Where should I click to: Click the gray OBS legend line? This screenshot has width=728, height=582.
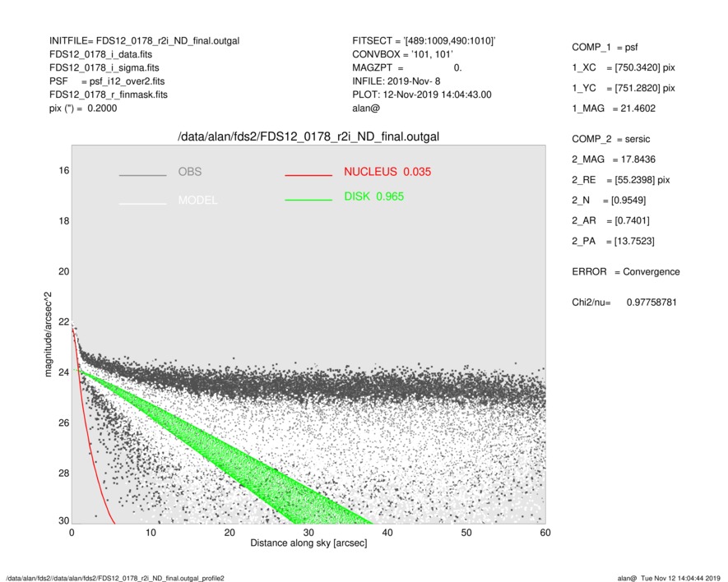pos(142,175)
